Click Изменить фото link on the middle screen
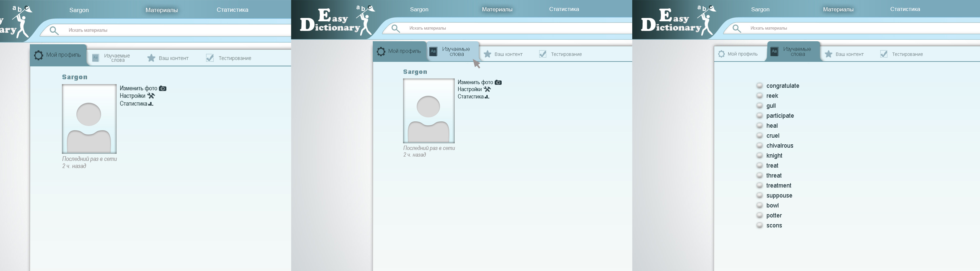980x271 pixels. click(475, 82)
